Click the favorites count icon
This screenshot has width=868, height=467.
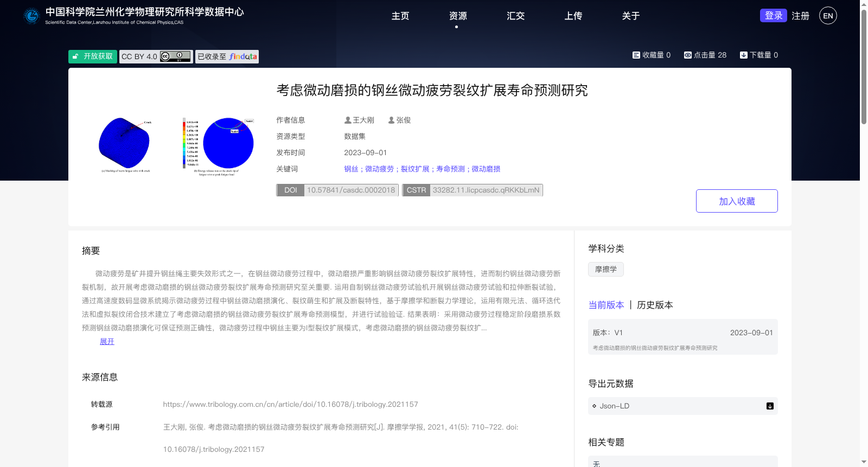636,55
